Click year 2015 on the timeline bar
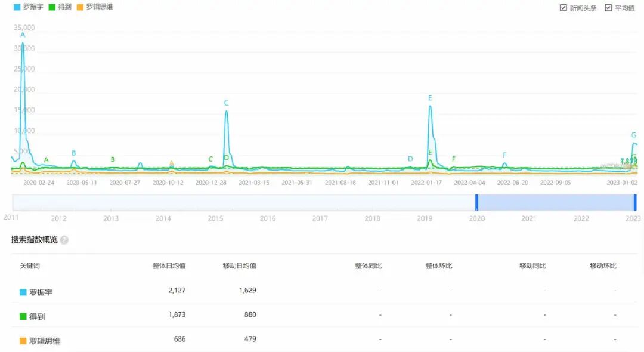The width and height of the screenshot is (644, 352). coord(215,218)
